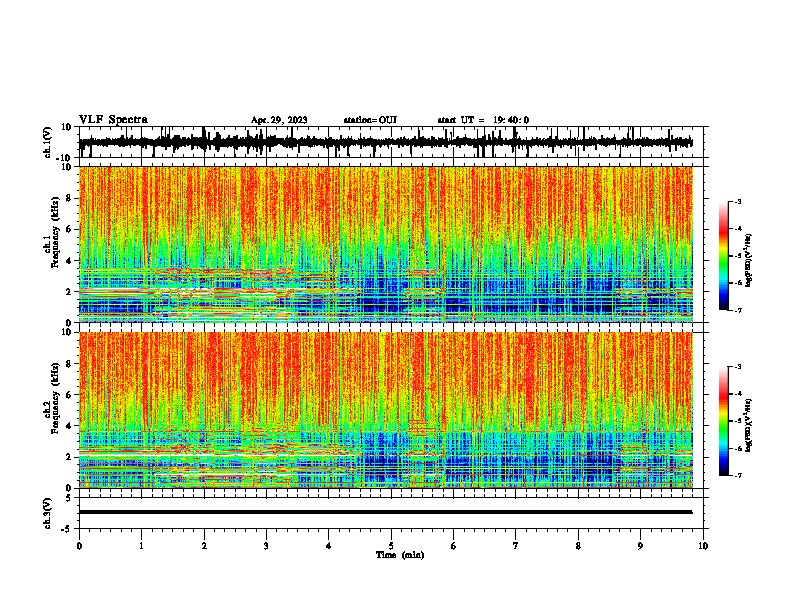Click the ch.1 Frequency (kHz) axis label

(54, 232)
